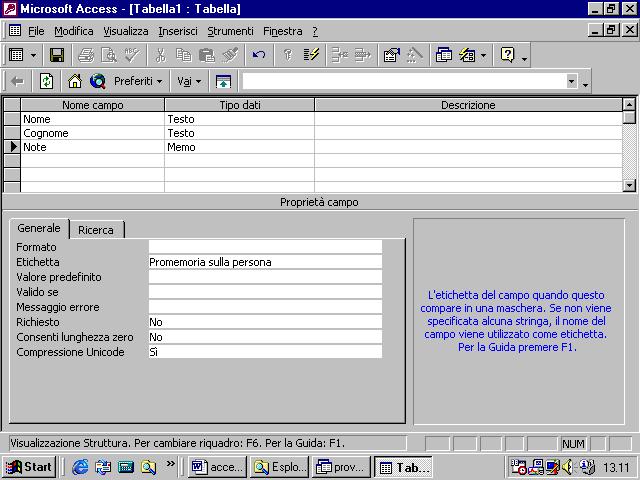Click the Build wand icon
The width and height of the screenshot is (640, 480).
point(415,55)
